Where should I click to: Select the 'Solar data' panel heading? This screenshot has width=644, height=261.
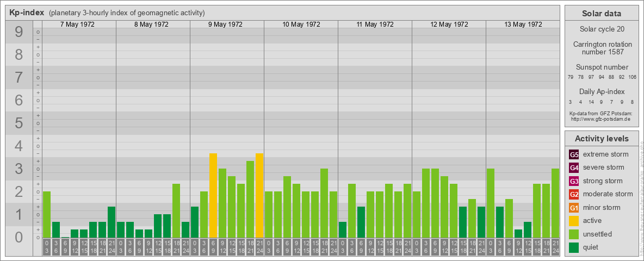point(601,14)
